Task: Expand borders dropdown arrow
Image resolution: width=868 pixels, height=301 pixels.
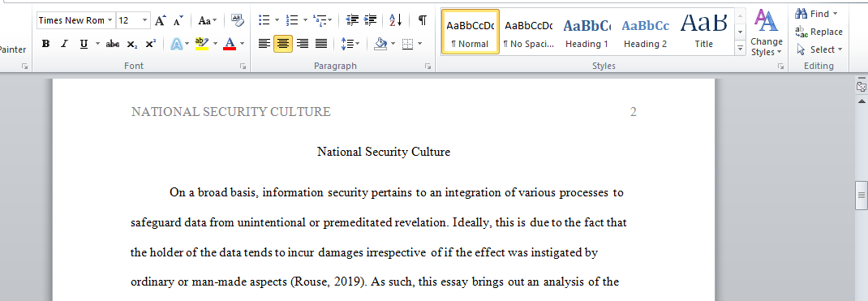Action: (420, 44)
